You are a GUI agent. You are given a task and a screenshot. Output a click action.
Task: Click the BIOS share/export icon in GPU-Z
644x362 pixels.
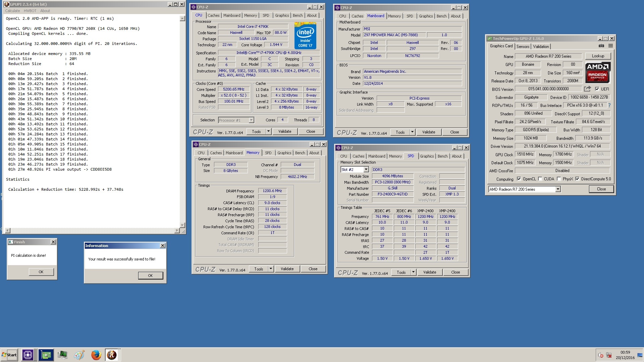(x=587, y=89)
